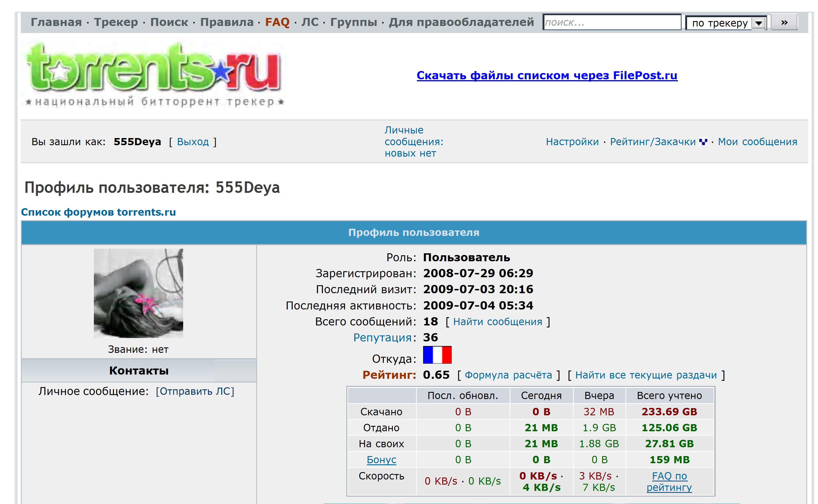Open the Трекер menu item
The width and height of the screenshot is (818, 504).
click(116, 22)
